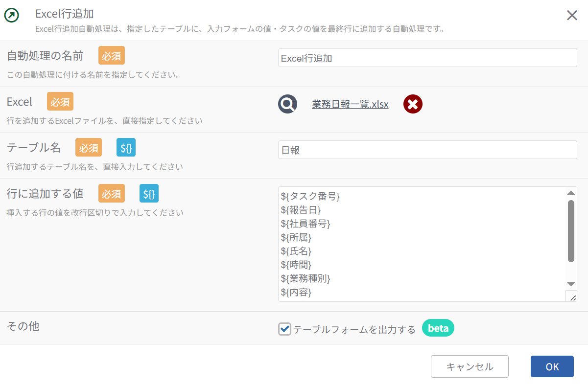The height and width of the screenshot is (386, 588).
Task: Click the その他 section label
Action: point(23,326)
